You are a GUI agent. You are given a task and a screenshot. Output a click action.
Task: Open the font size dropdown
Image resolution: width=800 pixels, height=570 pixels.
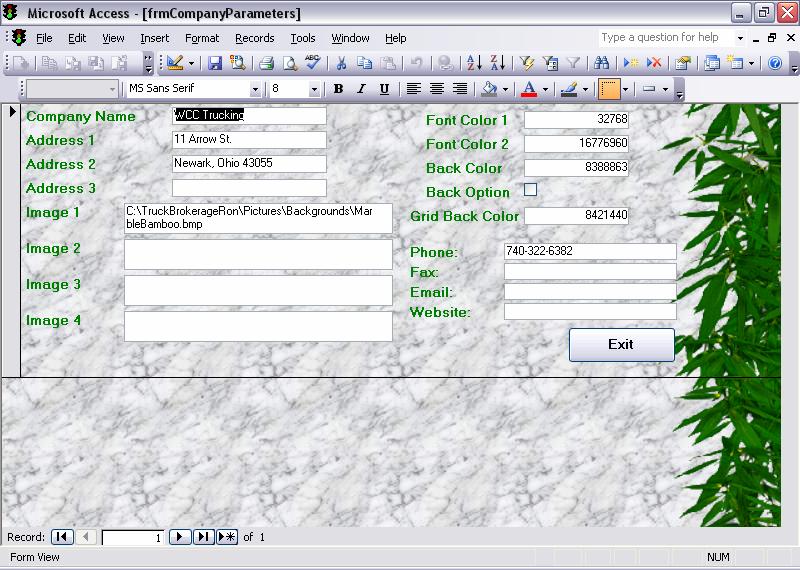[314, 89]
